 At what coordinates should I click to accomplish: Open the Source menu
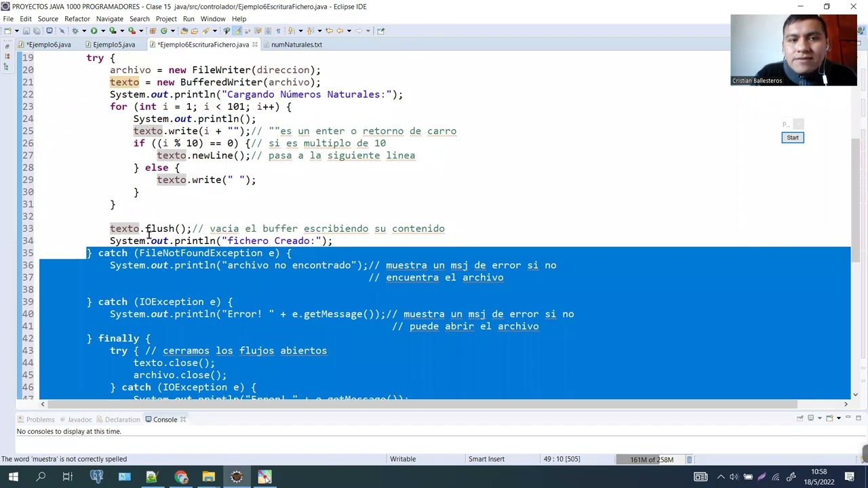click(x=47, y=19)
